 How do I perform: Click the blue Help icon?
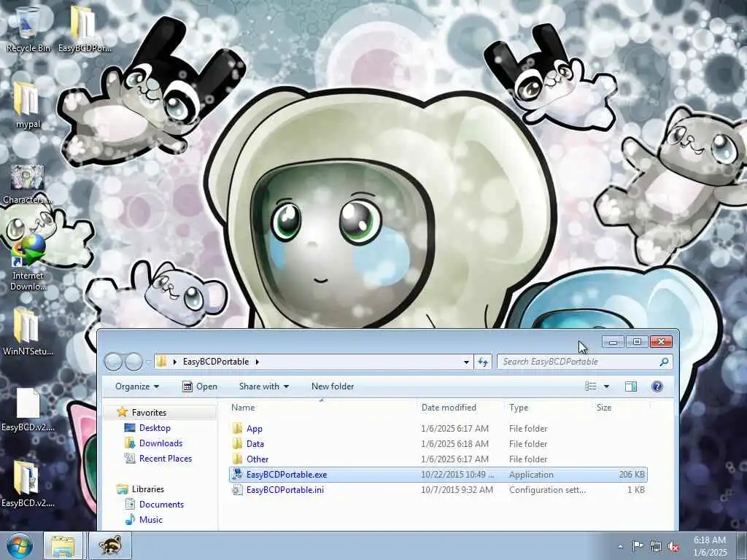click(657, 386)
